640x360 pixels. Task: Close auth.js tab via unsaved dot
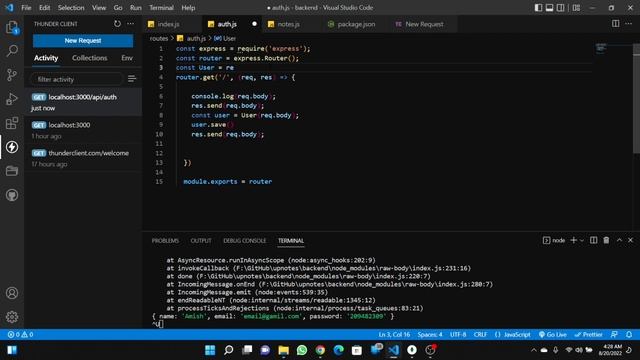coord(254,24)
